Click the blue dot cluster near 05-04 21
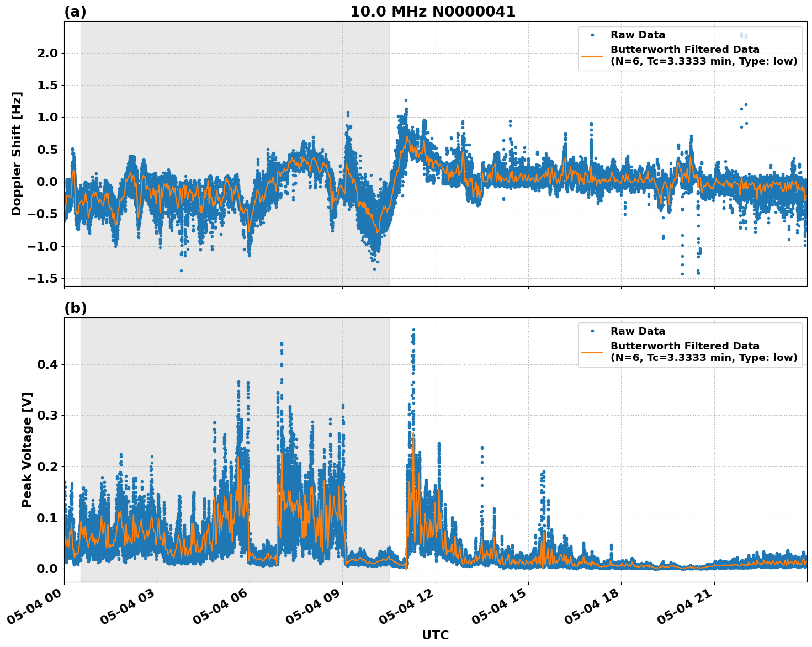This screenshot has height=647, width=812. pos(743,116)
